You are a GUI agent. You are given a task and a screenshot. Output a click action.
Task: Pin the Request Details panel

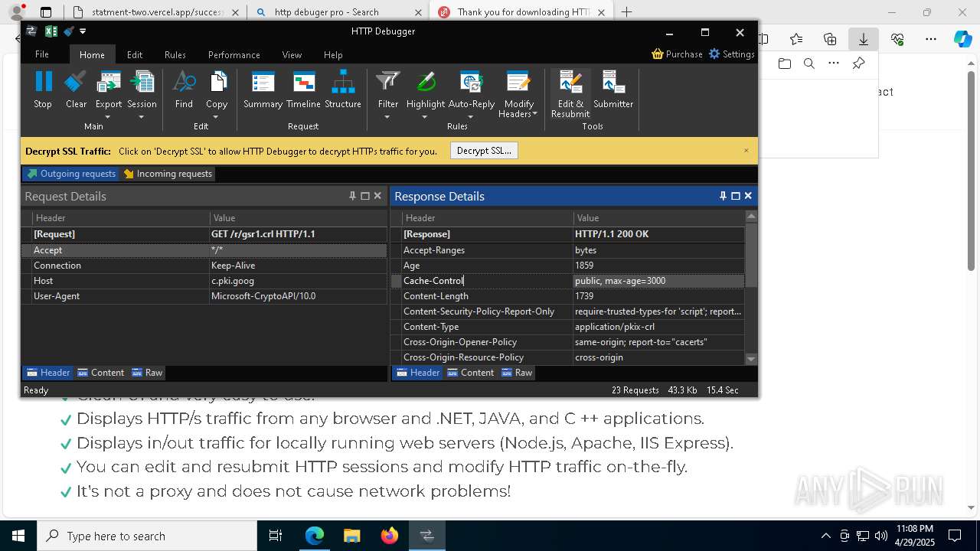(x=352, y=196)
